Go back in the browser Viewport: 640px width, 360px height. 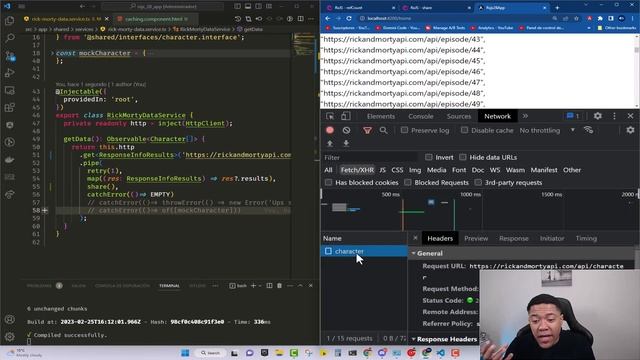[327, 18]
